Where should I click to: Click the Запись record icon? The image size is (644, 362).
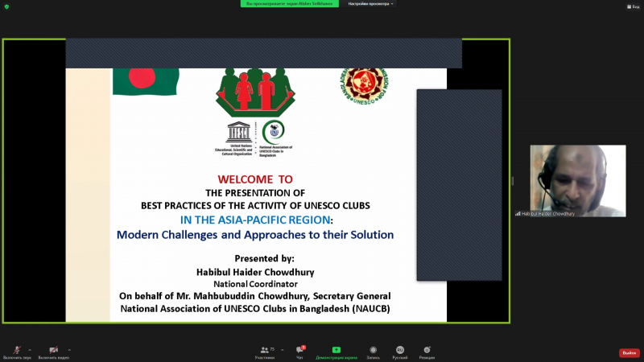tap(373, 352)
